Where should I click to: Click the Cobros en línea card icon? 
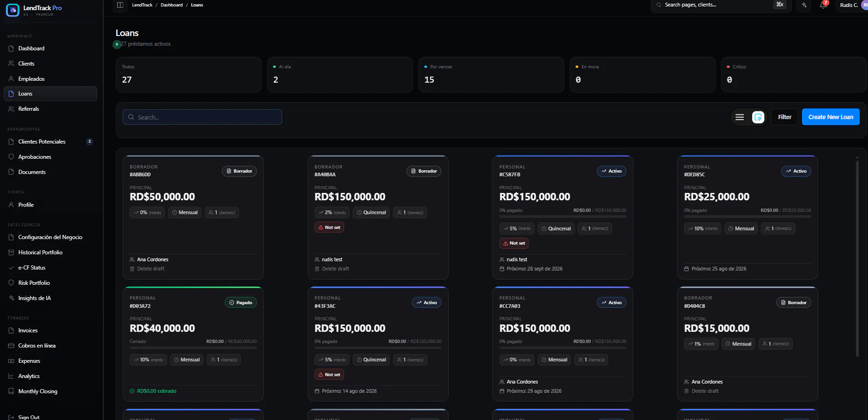[x=11, y=346]
